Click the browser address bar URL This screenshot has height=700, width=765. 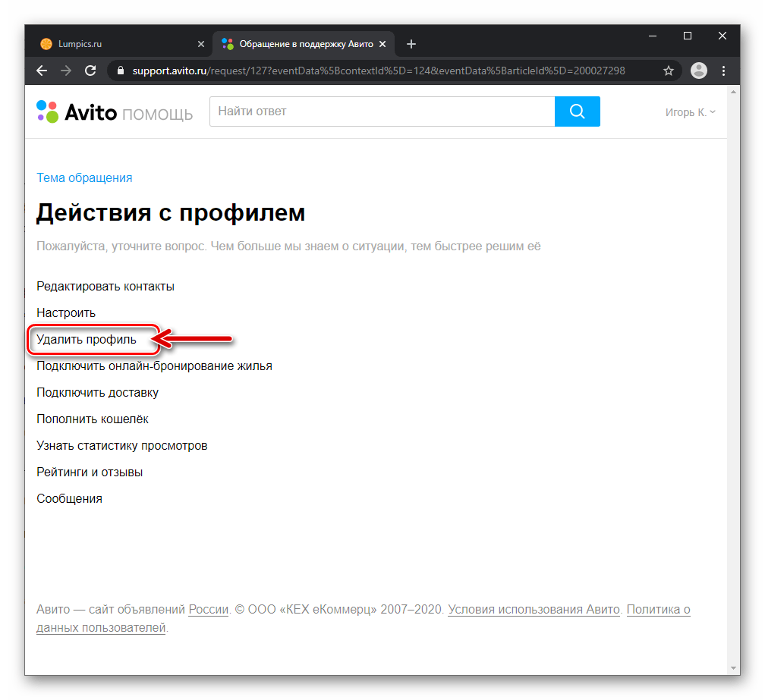click(x=378, y=71)
